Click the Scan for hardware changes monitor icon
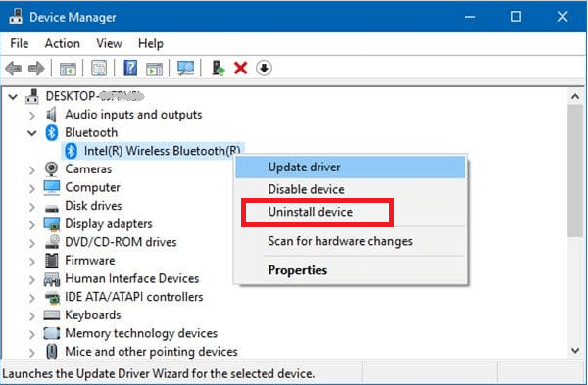Image resolution: width=588 pixels, height=385 pixels. (185, 69)
